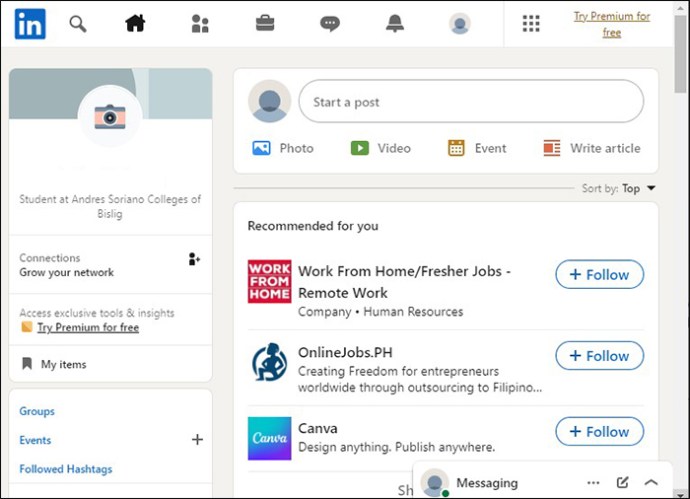Screen dimensions: 690x499
Task: Click the top bar Try Premium for free link
Action: 612,24
